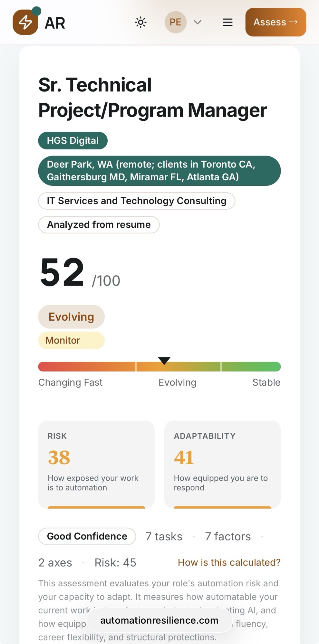Select the HGS Digital company tag

(73, 141)
